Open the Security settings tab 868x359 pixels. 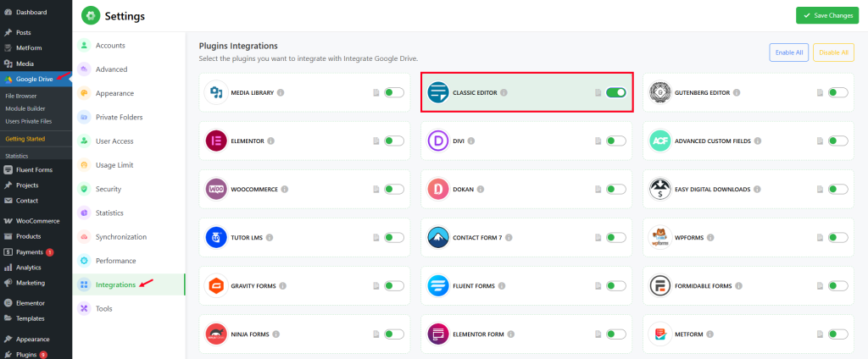(x=129, y=189)
